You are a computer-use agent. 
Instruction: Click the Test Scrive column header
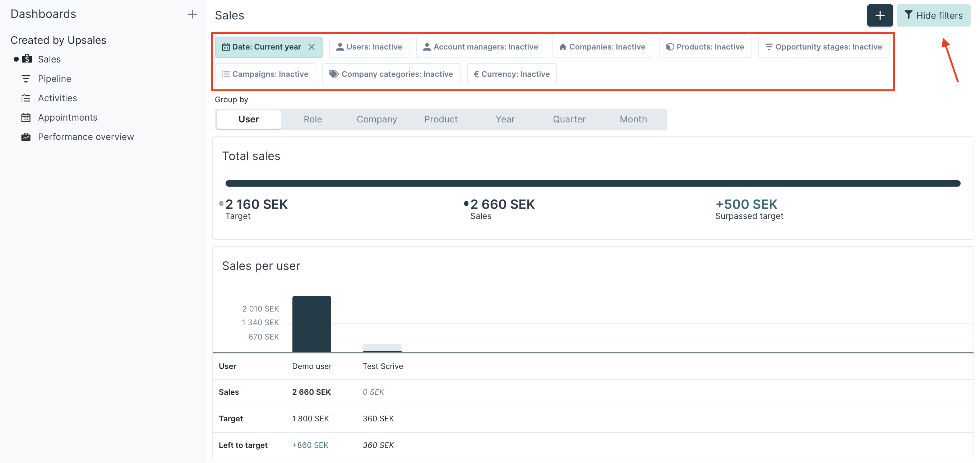tap(383, 366)
